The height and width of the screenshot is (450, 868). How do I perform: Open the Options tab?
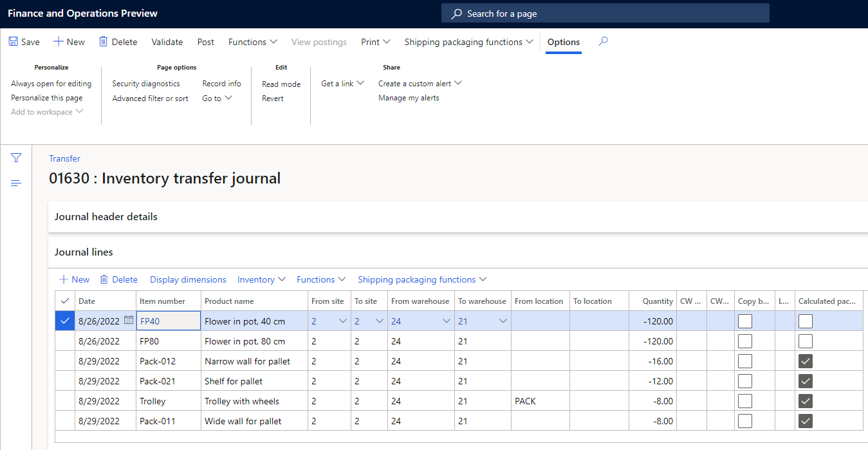[x=563, y=42]
